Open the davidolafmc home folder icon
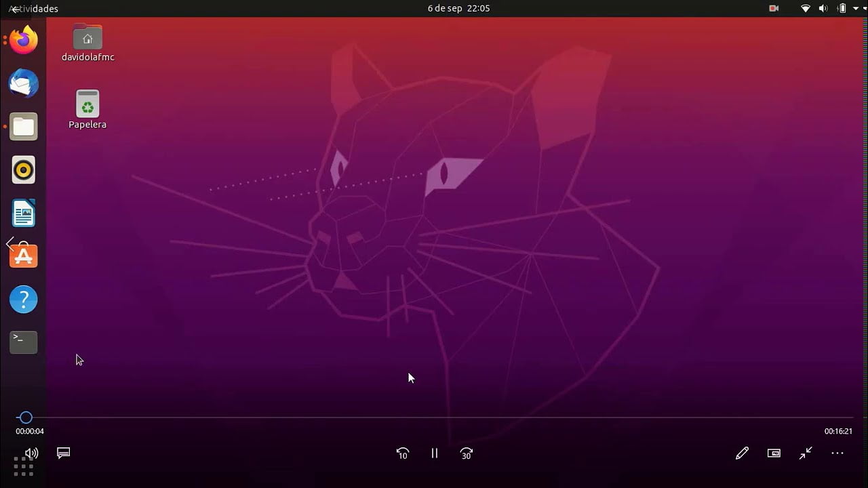 (87, 43)
